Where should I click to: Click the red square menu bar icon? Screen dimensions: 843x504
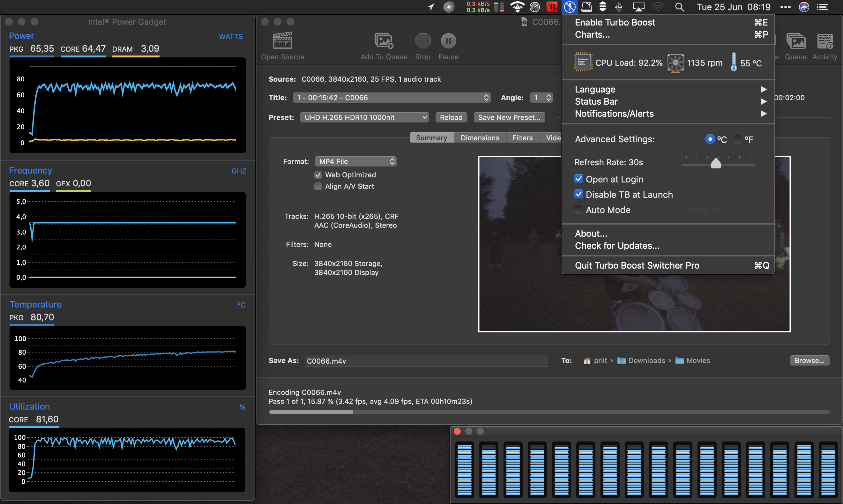click(552, 7)
